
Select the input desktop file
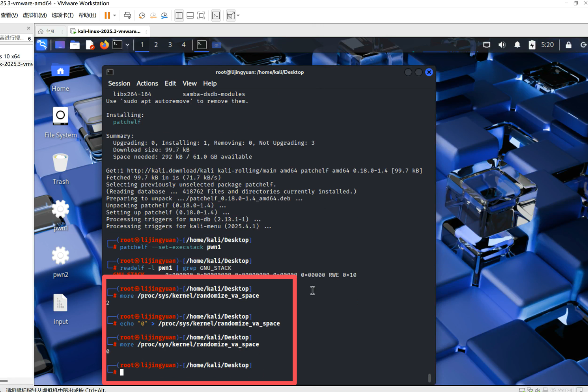click(x=60, y=310)
